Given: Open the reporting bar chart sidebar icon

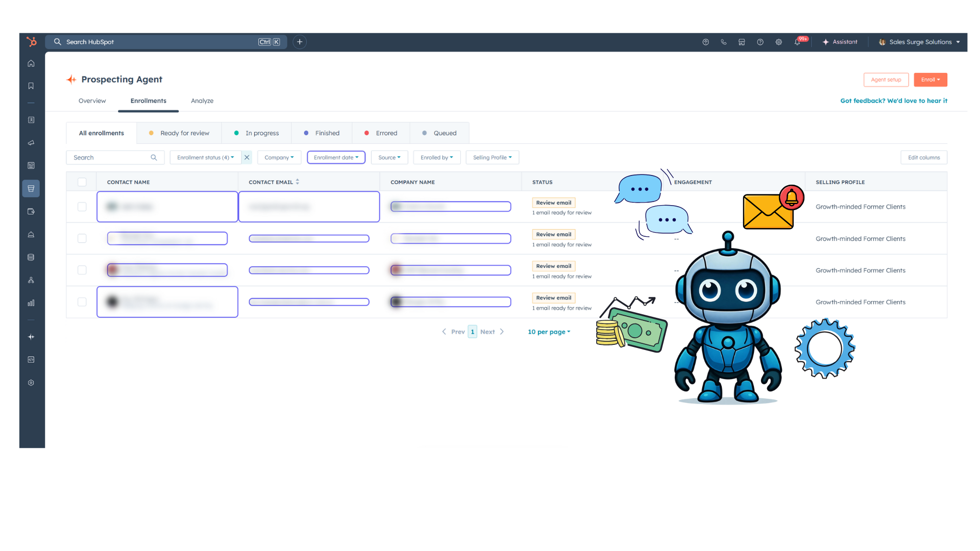Looking at the screenshot, I should 31,303.
